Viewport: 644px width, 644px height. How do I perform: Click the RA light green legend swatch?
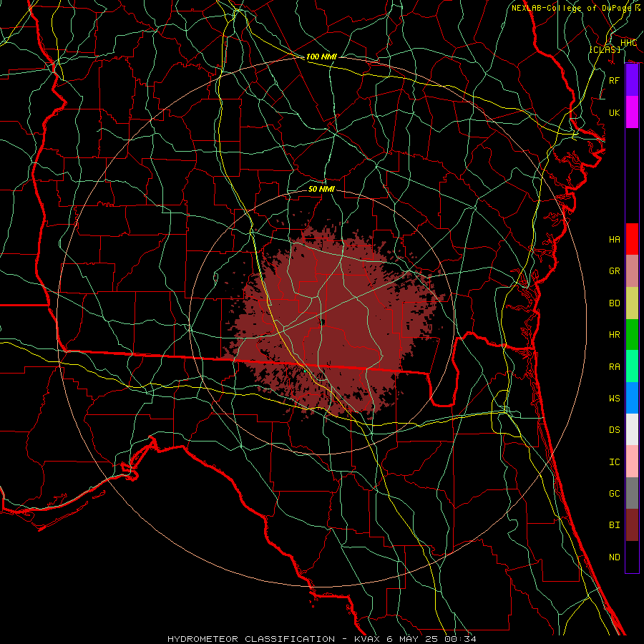coord(632,366)
